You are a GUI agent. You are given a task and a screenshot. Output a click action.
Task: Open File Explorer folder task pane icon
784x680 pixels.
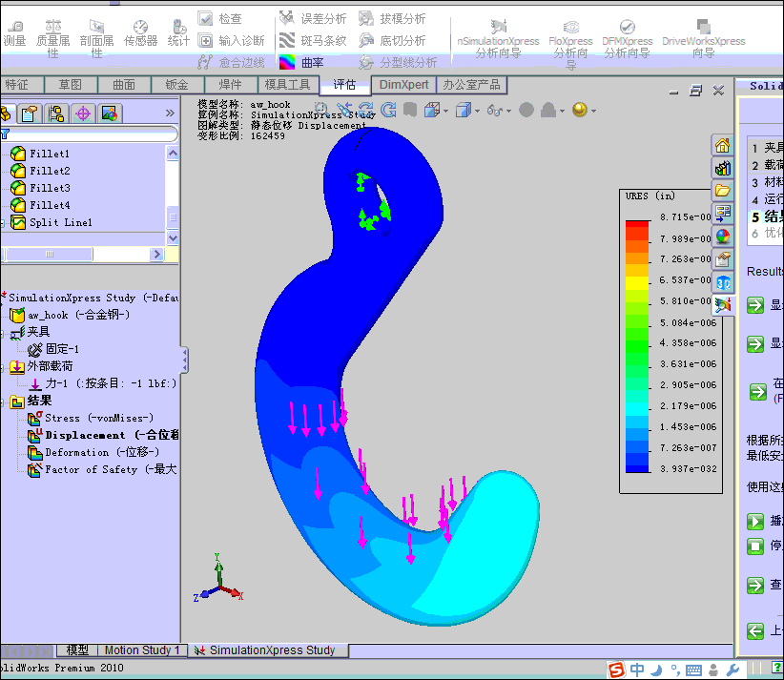(x=723, y=191)
